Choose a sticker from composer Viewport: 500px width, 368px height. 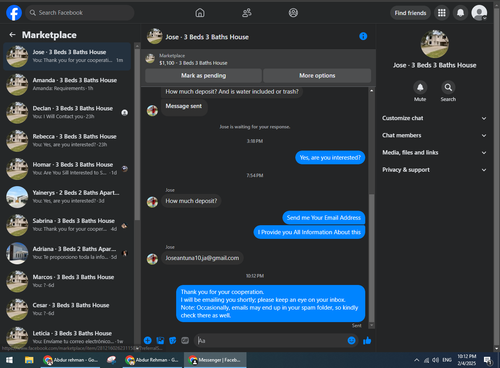click(173, 340)
